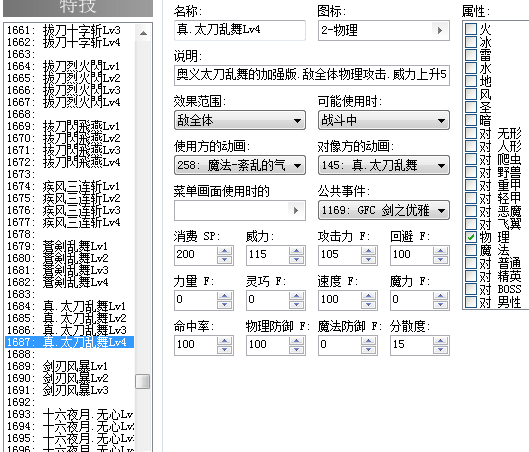This screenshot has width=529, height=452.
Task: Select empty skill slot 1683
Action: pyautogui.click(x=70, y=294)
